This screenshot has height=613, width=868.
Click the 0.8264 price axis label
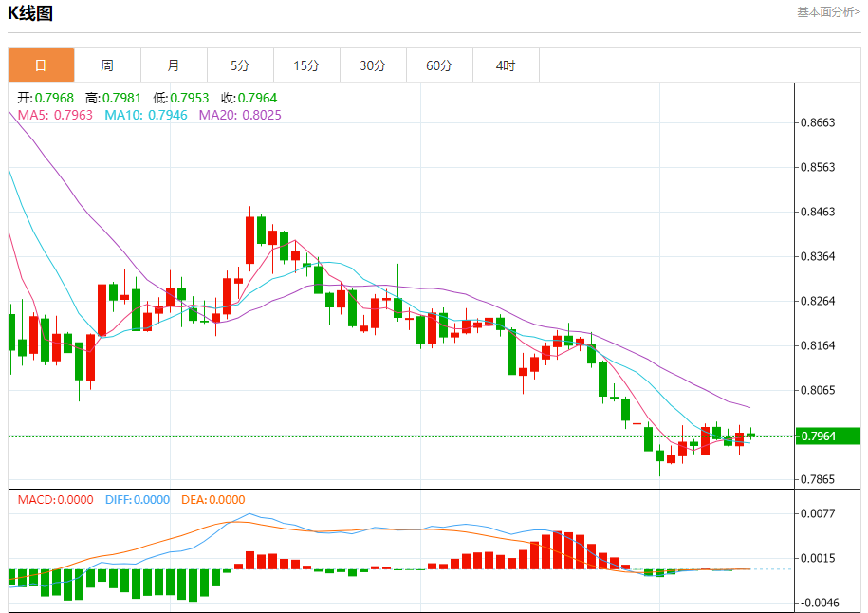click(x=818, y=301)
